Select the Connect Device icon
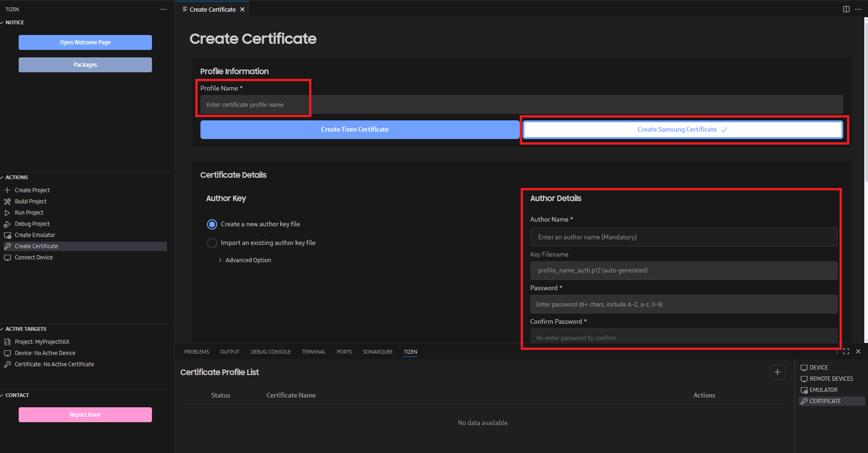This screenshot has width=868, height=453. (7, 257)
